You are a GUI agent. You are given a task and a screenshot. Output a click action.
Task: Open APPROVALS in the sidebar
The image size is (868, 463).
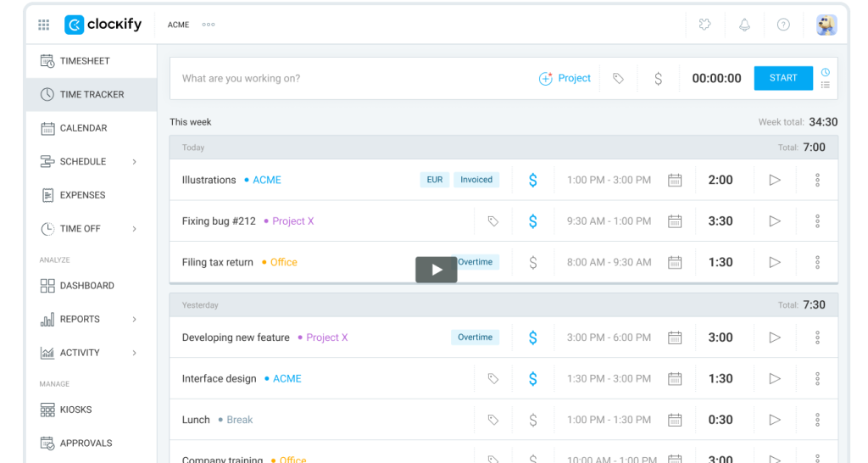click(x=92, y=443)
